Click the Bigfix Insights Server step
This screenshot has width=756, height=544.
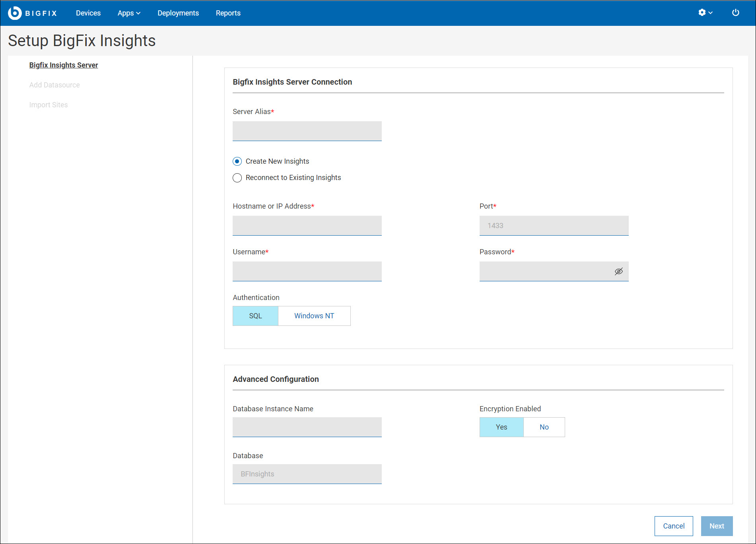64,65
